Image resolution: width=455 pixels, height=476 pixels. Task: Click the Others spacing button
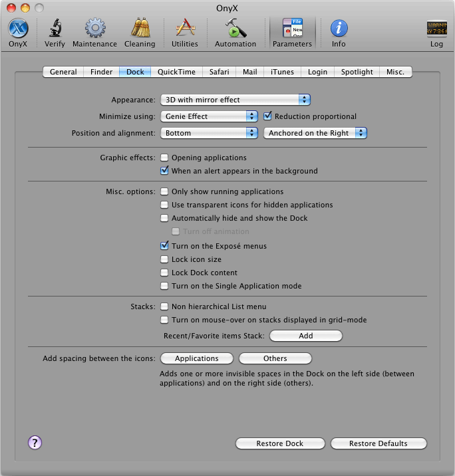275,358
